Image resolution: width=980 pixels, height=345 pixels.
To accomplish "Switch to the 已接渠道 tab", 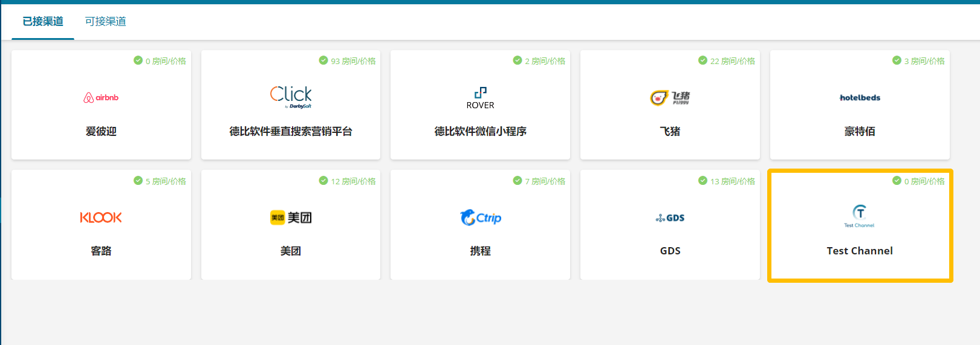I will click(x=43, y=22).
